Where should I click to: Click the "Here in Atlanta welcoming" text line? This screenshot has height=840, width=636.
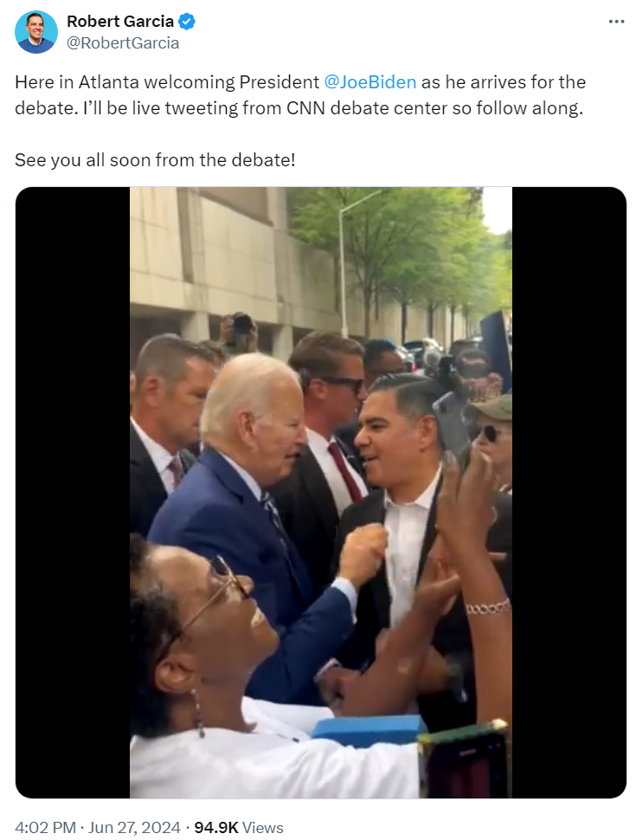click(x=300, y=82)
